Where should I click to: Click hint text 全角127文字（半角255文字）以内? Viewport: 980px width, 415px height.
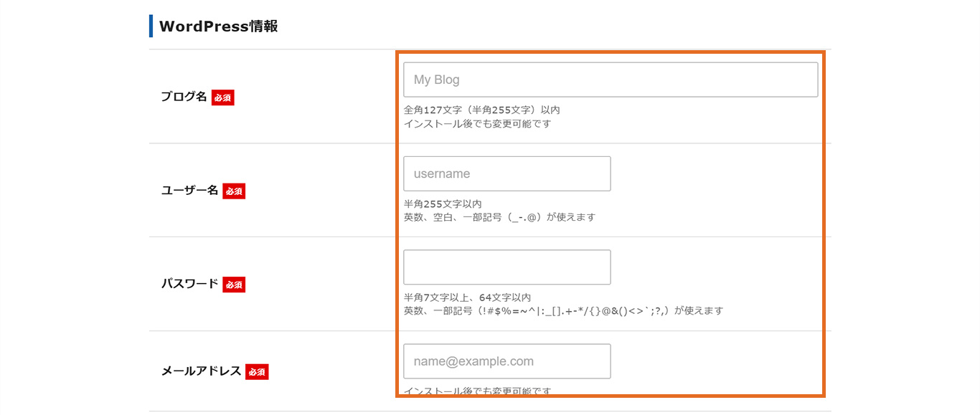pos(481,110)
